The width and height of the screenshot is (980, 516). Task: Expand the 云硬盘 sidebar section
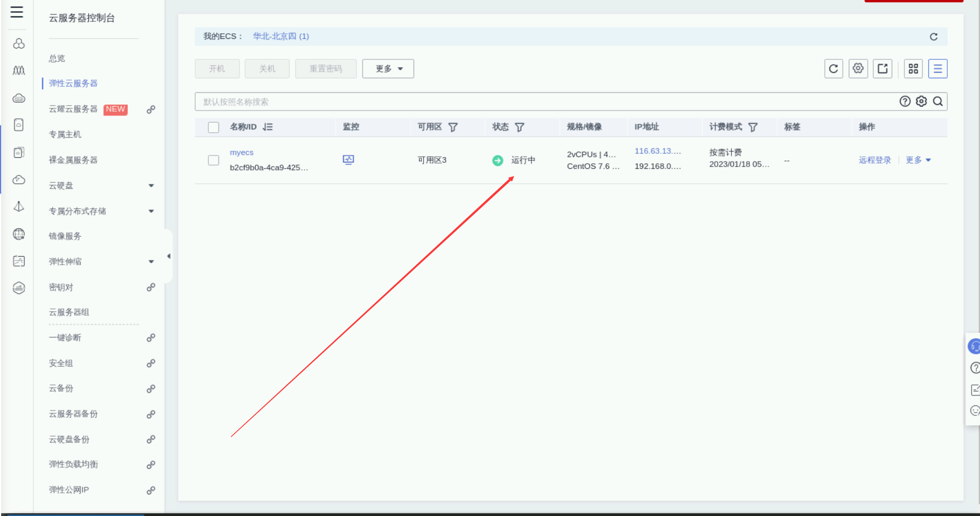tap(151, 186)
